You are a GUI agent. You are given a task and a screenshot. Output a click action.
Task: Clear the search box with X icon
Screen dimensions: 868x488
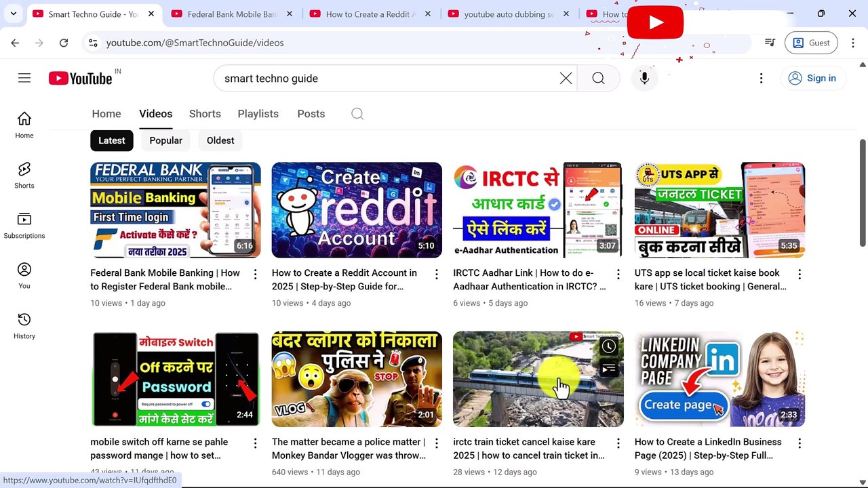click(566, 79)
